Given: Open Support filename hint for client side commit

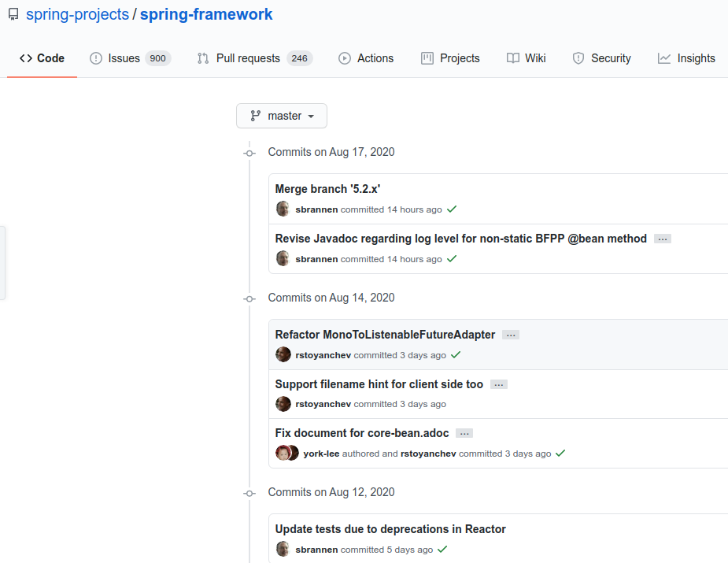Looking at the screenshot, I should pos(379,384).
